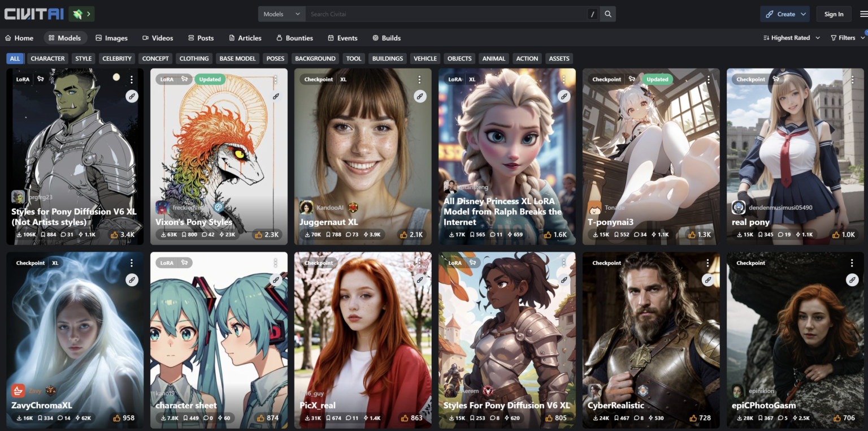
Task: Click the search magnifier icon button
Action: tap(608, 14)
